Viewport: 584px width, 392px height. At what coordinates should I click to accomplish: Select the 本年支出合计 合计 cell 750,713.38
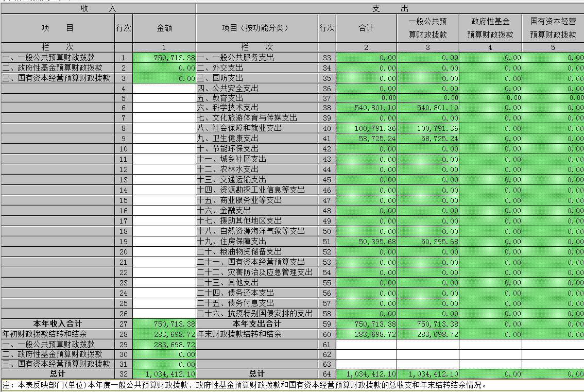pyautogui.click(x=366, y=323)
